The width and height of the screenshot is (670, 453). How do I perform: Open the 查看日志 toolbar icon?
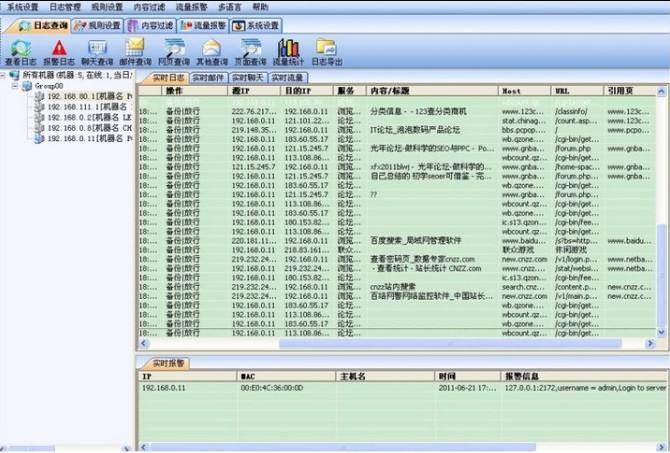(x=21, y=52)
